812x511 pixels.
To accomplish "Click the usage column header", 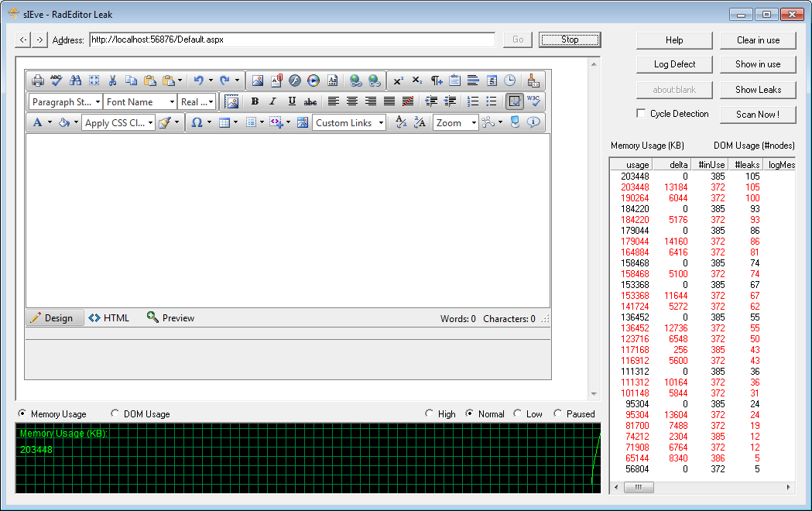I will pos(632,165).
